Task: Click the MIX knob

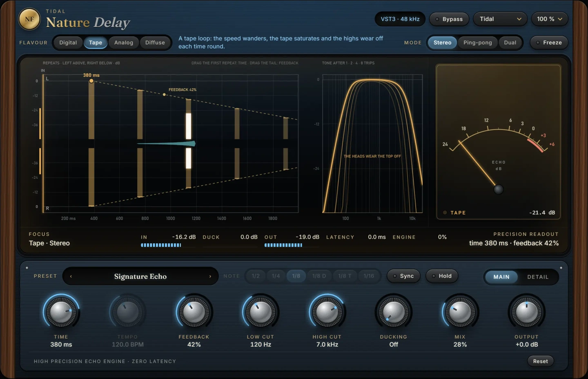Action: point(460,312)
